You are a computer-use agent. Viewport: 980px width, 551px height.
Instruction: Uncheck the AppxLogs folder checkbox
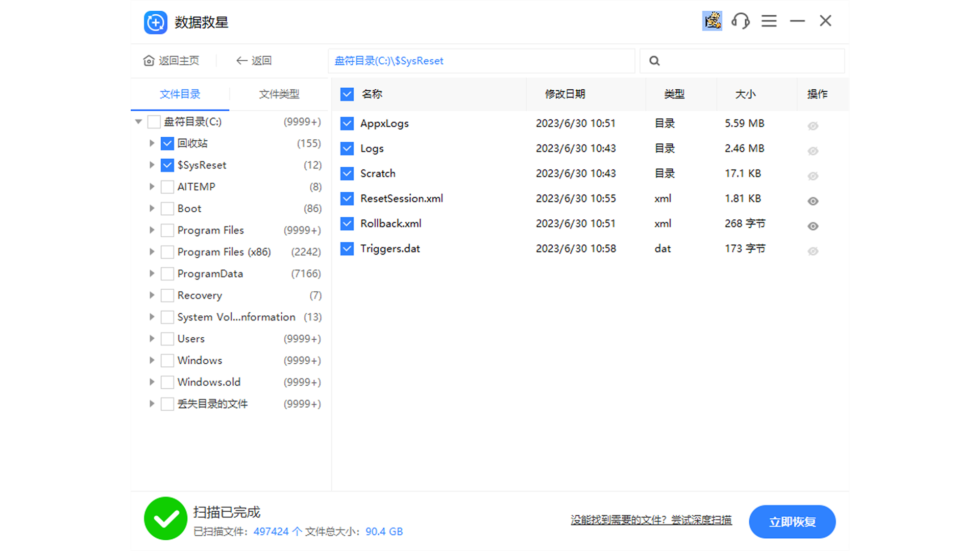[347, 123]
